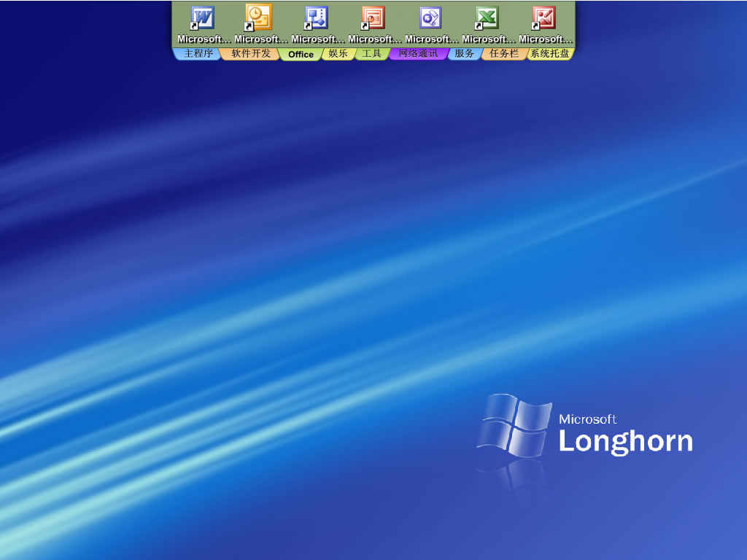Launch the Microsoft Word shortcut icon

203,18
